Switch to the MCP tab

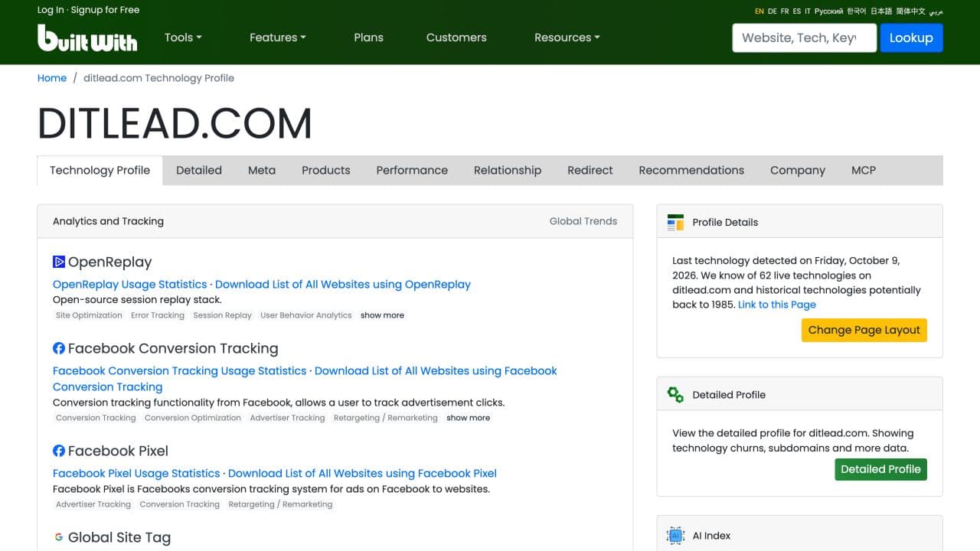[x=864, y=171]
